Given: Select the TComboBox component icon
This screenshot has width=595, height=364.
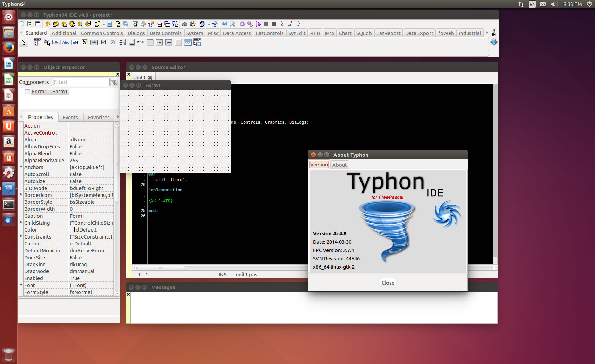Looking at the screenshot, I should coord(131,42).
